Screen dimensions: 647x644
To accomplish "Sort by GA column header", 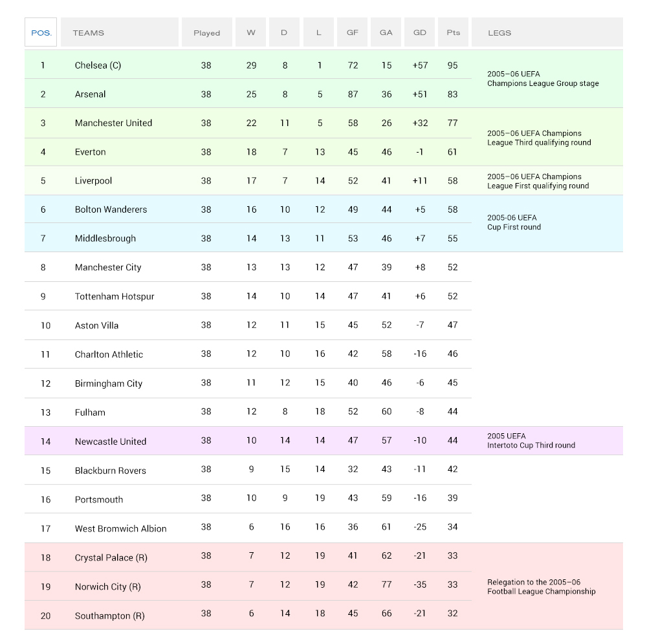I will pos(386,32).
